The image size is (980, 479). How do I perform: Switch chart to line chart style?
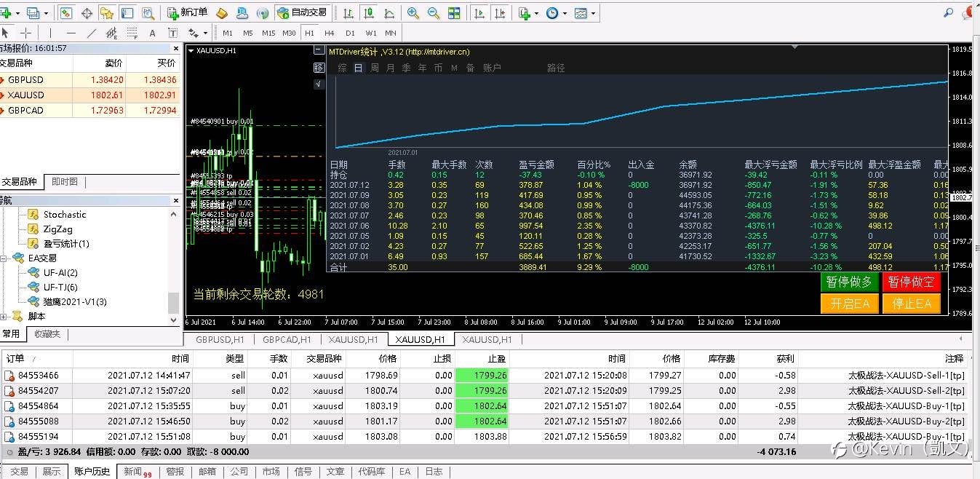point(389,13)
